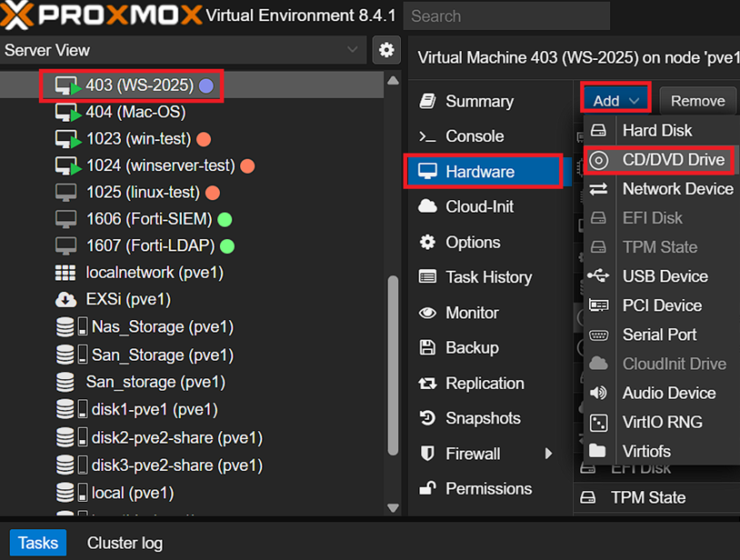The width and height of the screenshot is (740, 560).
Task: Click the Remove button
Action: tap(697, 101)
